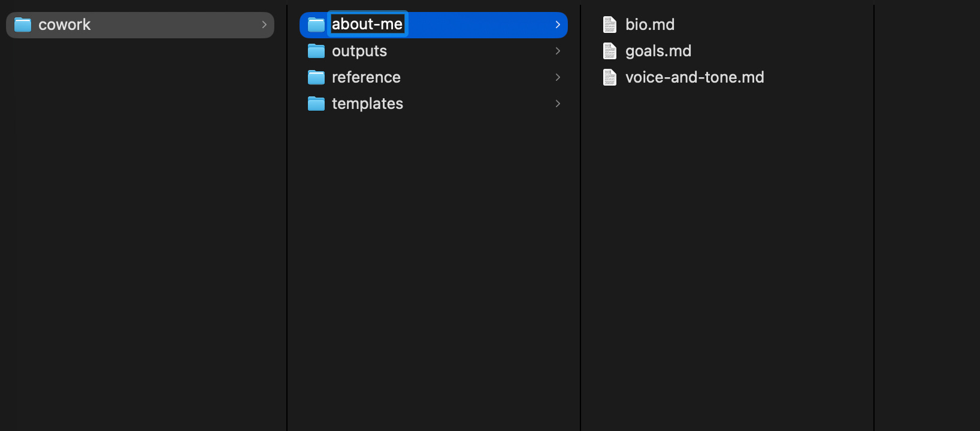Click the outputs folder icon

point(316,51)
